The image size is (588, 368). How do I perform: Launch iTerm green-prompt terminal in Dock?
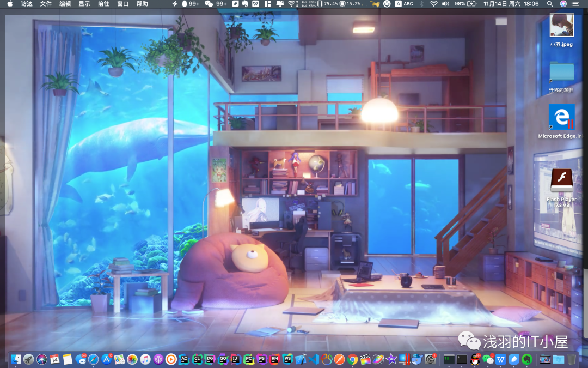tap(449, 359)
